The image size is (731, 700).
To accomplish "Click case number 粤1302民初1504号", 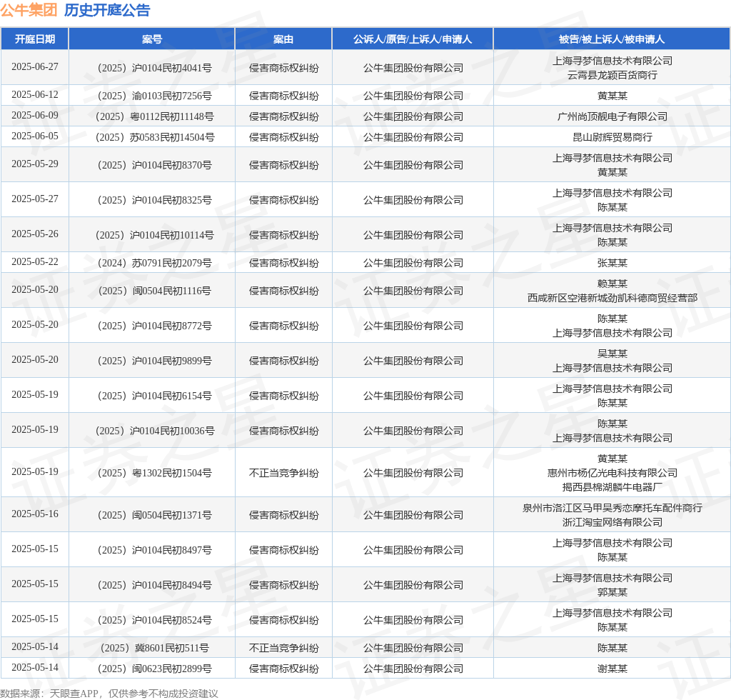I will (154, 474).
